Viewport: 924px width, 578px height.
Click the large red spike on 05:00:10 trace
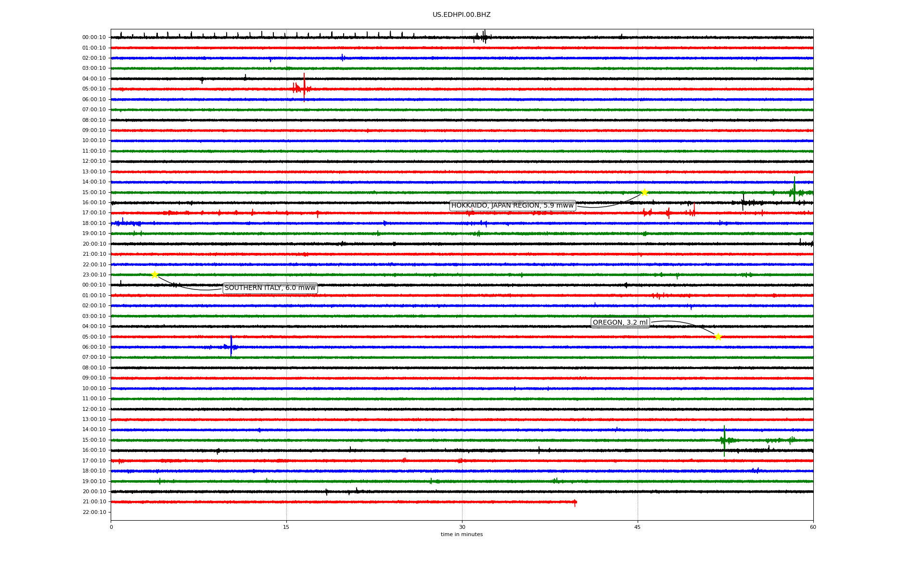pos(304,88)
